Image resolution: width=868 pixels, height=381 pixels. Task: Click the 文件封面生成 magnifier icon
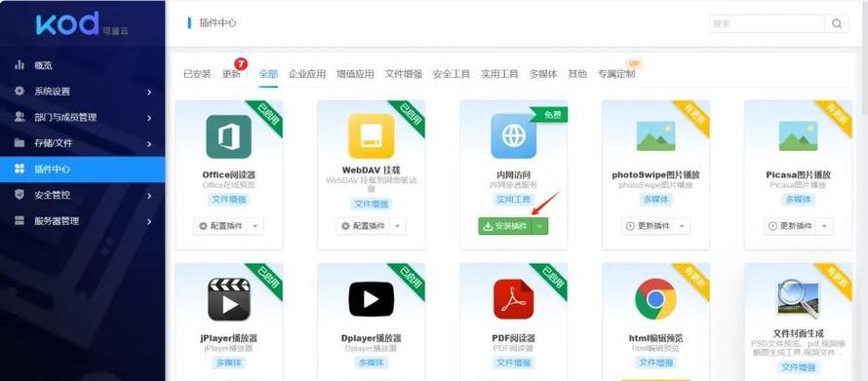click(798, 299)
